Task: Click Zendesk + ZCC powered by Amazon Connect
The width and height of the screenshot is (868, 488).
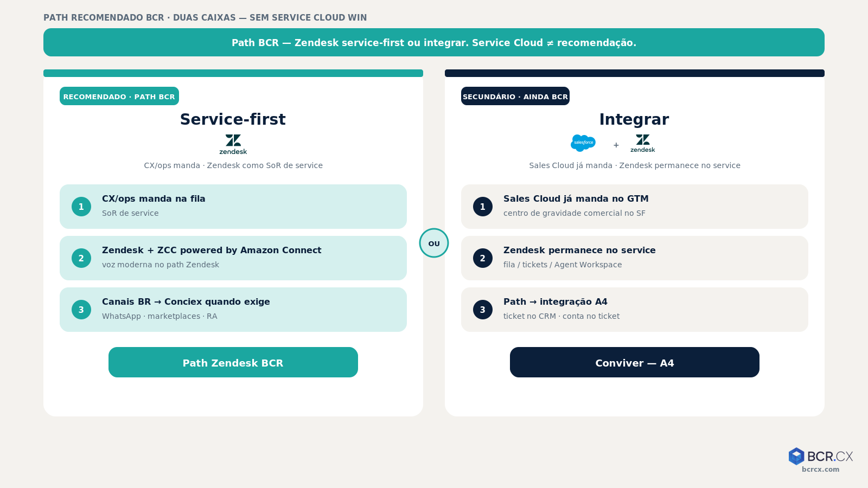Action: (212, 251)
